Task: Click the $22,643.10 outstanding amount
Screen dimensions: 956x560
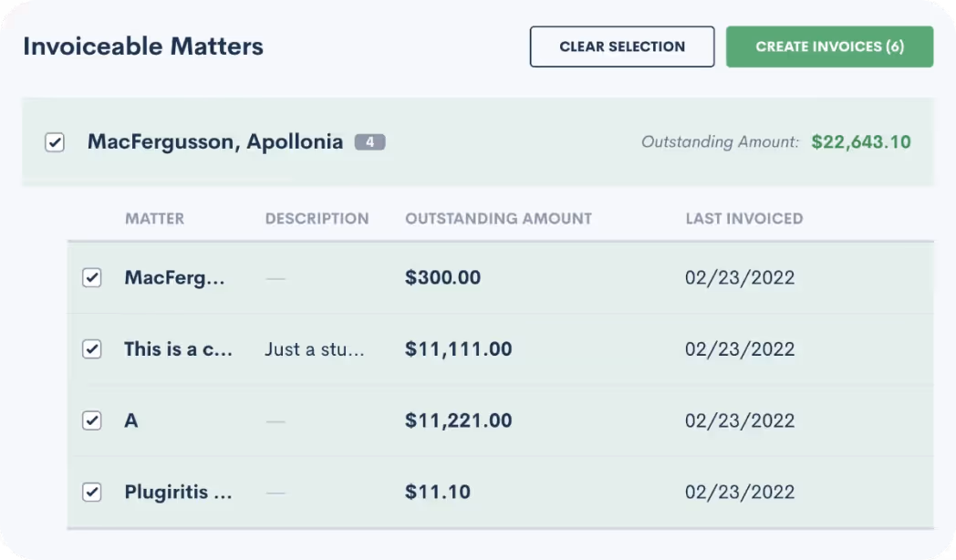Action: 860,141
